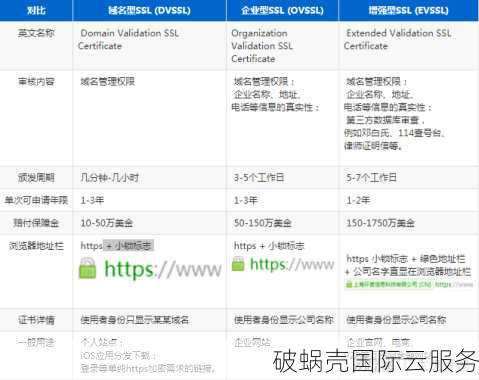479x380 pixels.
Task: Click the "几分钟-几小时" cell
Action: point(109,177)
